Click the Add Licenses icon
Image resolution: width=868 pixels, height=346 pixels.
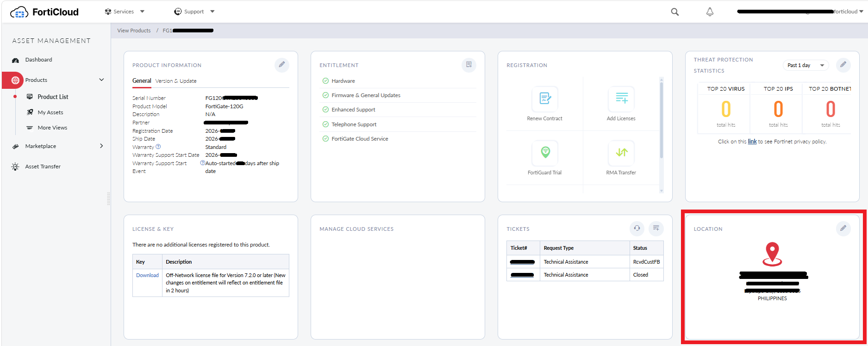click(621, 99)
